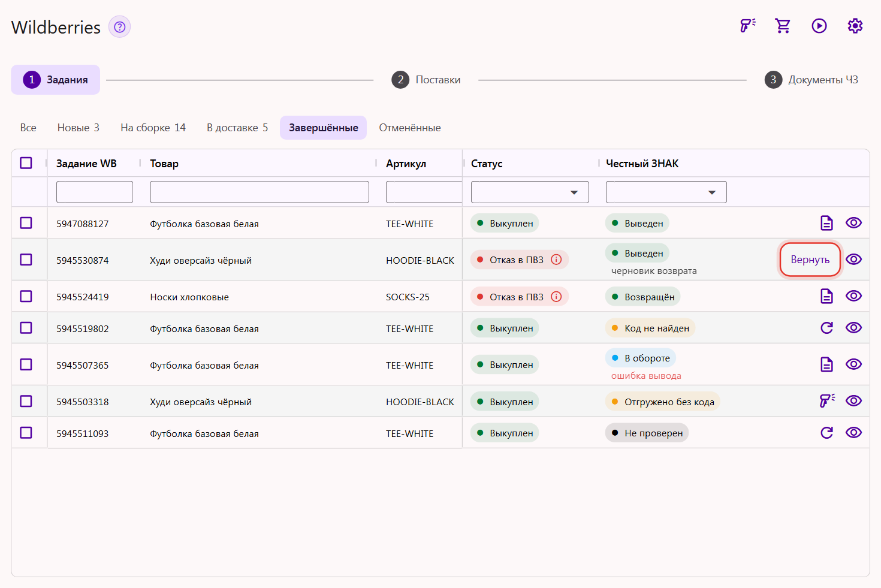Check the row for task 5945519802
881x588 pixels.
(26, 328)
